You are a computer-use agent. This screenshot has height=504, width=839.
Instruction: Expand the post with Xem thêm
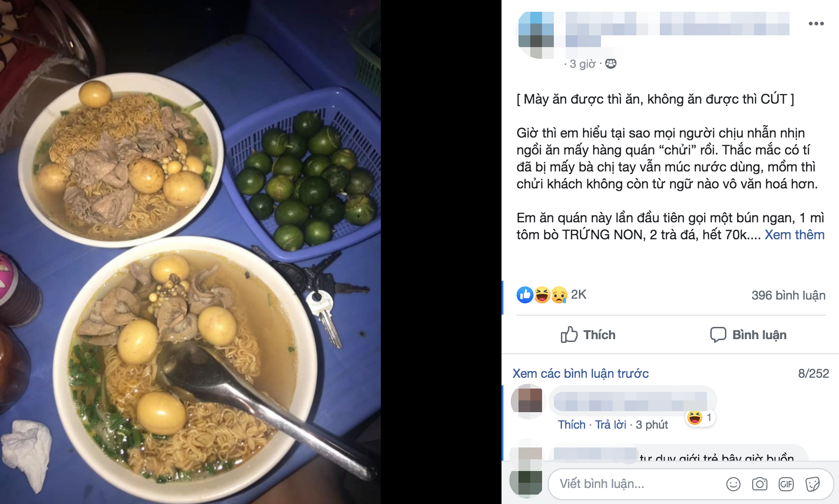pos(794,235)
